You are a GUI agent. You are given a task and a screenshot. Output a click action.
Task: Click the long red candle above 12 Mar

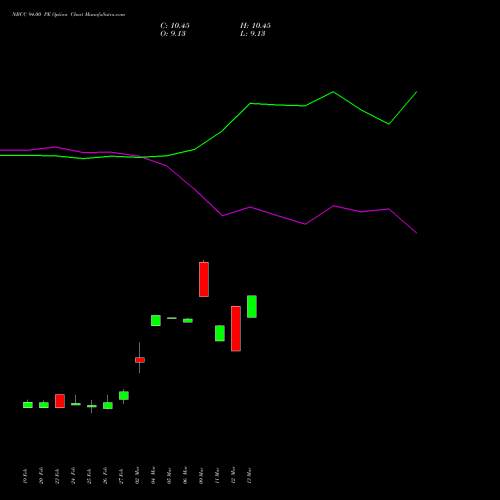pyautogui.click(x=236, y=329)
